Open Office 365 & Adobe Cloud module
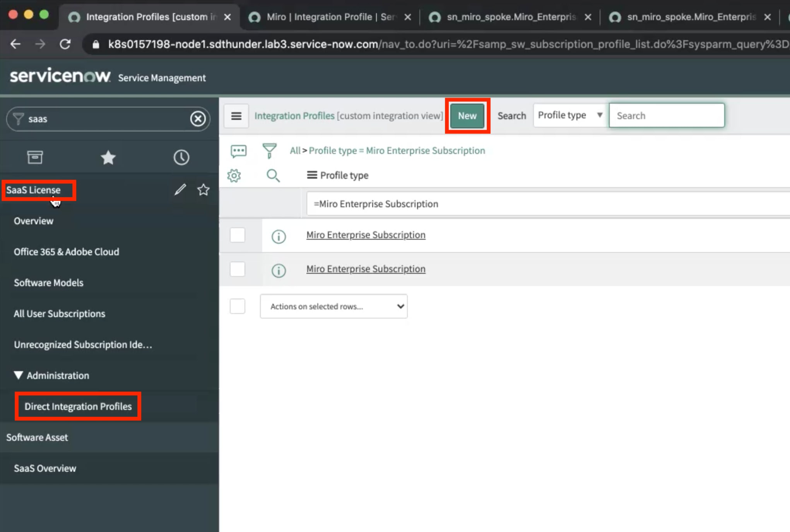790x532 pixels. 67,252
